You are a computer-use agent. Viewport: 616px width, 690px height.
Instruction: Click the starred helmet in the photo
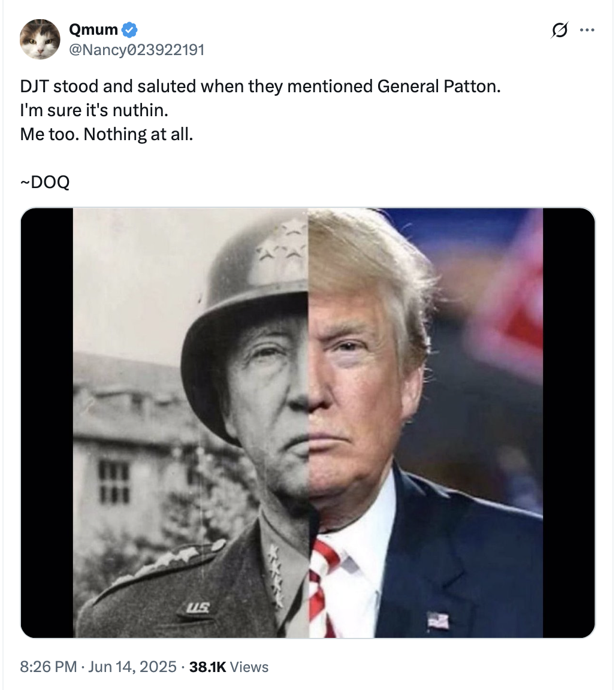click(x=246, y=317)
